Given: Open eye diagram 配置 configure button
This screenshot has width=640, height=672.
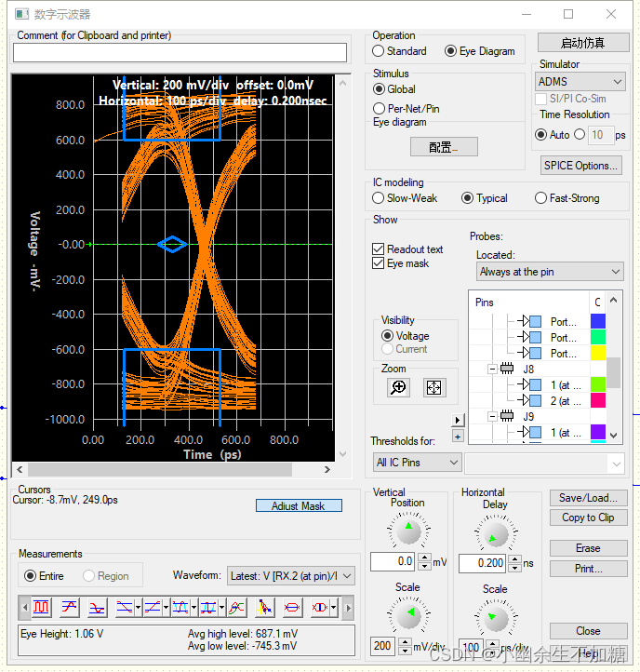Looking at the screenshot, I should 444,147.
